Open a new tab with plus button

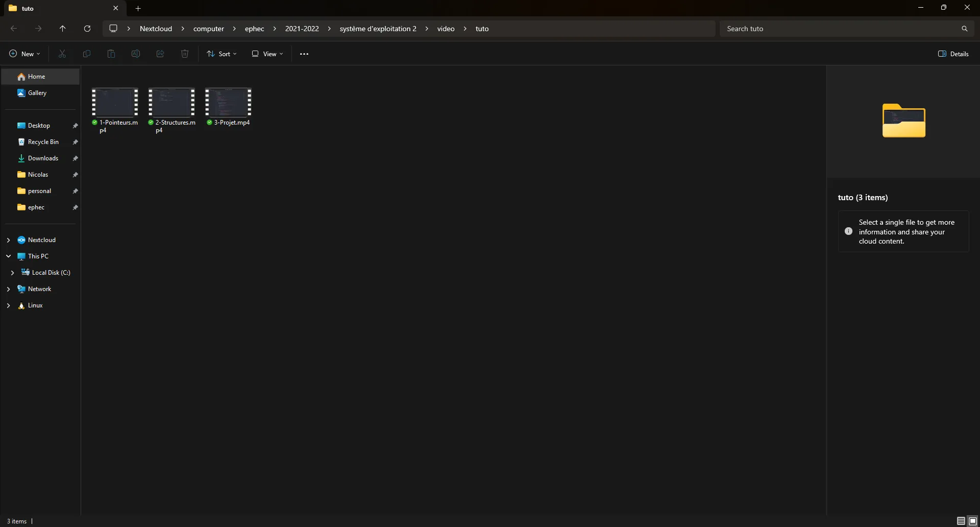[x=138, y=8]
